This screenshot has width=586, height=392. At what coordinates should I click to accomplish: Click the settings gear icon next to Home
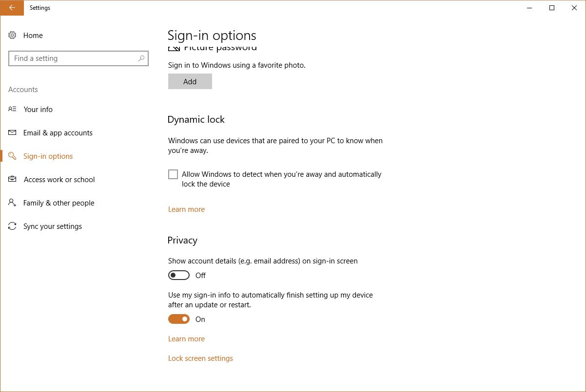tap(12, 35)
